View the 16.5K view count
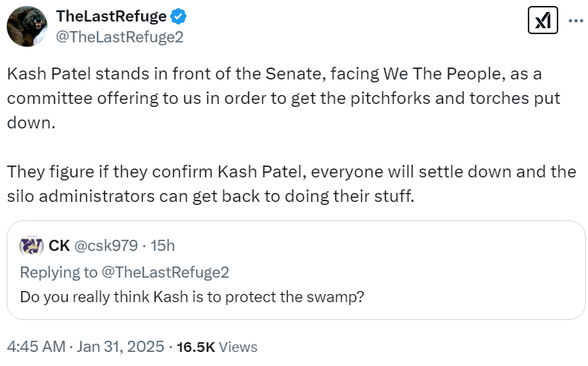This screenshot has height=366, width=588. tap(196, 347)
